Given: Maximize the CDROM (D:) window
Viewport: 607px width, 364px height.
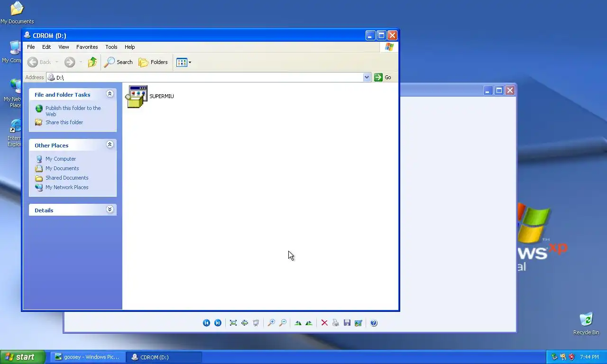Looking at the screenshot, I should click(381, 36).
